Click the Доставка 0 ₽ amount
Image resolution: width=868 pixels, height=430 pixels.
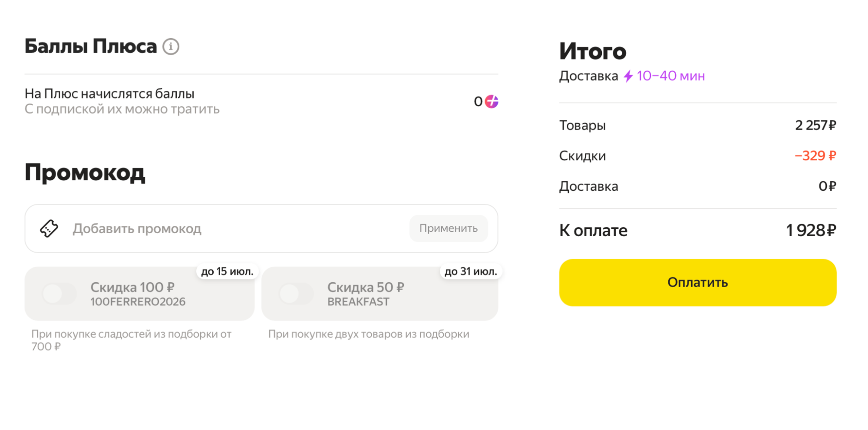(827, 186)
